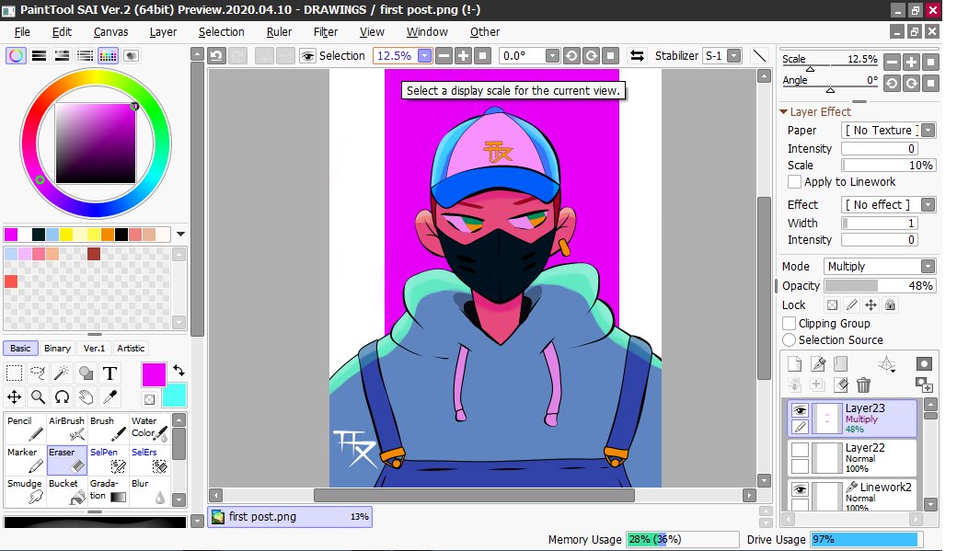Image resolution: width=980 pixels, height=551 pixels.
Task: Select the Hand pan tool
Action: click(86, 396)
